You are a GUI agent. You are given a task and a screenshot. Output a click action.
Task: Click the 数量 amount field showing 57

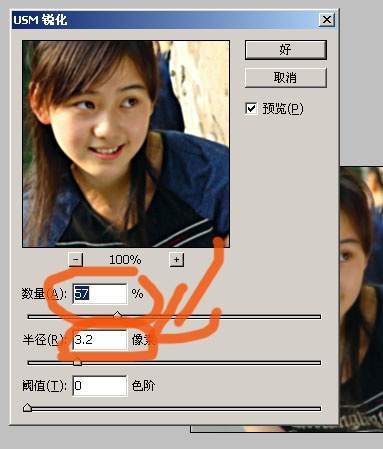[100, 294]
